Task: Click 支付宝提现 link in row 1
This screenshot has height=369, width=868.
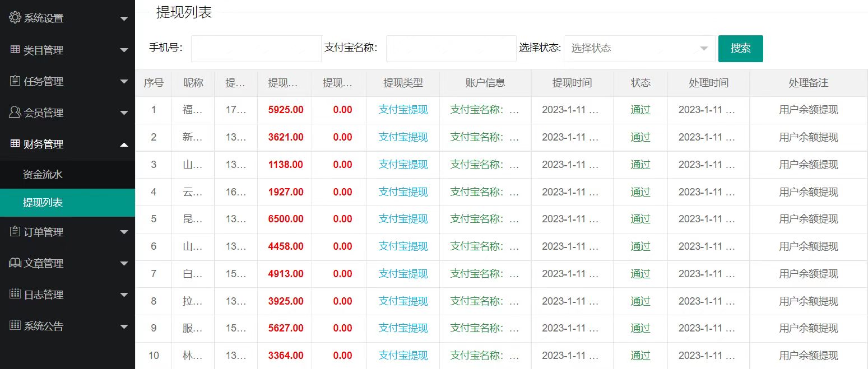Action: tap(403, 110)
